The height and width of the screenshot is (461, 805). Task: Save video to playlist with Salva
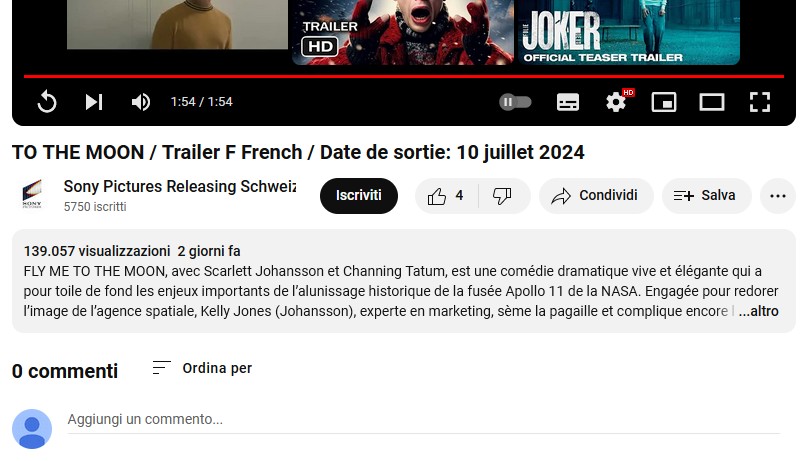click(706, 196)
